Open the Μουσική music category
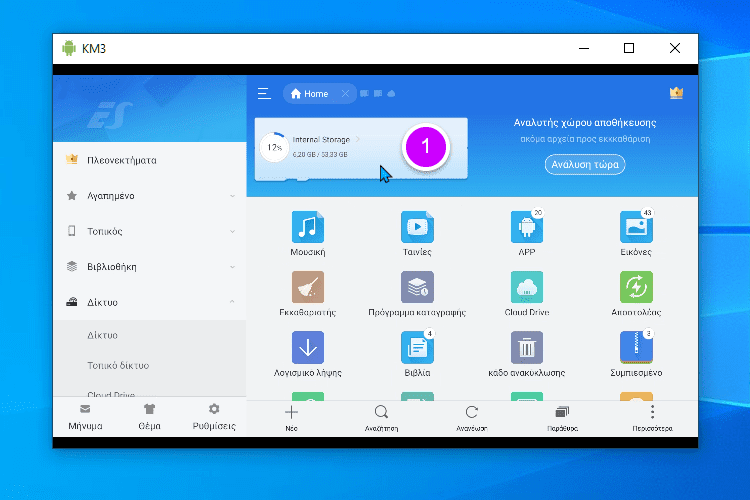Image resolution: width=750 pixels, height=500 pixels. click(308, 233)
